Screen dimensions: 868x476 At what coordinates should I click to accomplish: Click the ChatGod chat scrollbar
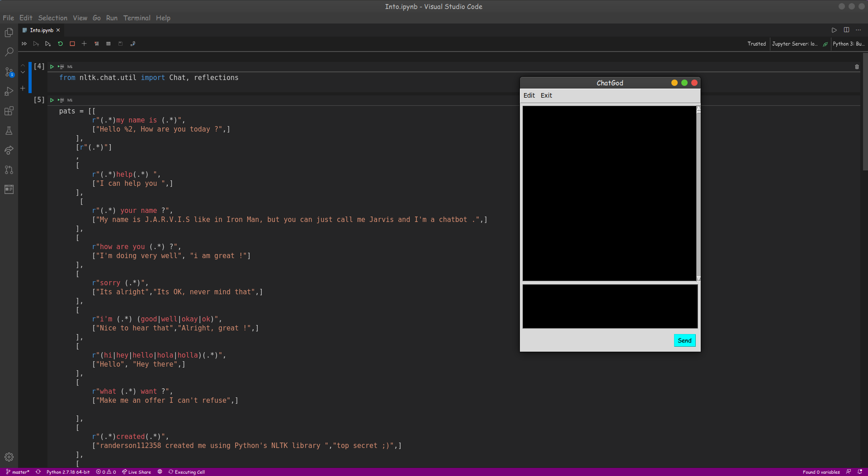(x=698, y=193)
